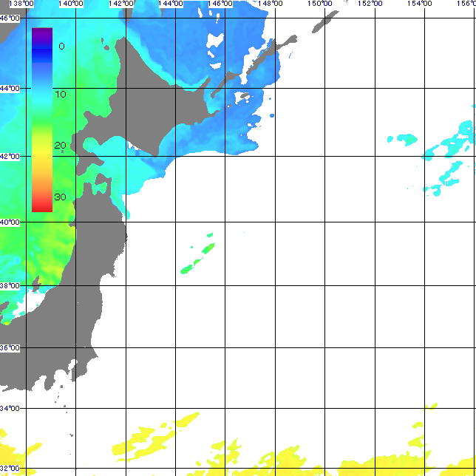The image size is (476, 476).
Task: Click the 150°00 longitude label
Action: point(319,4)
